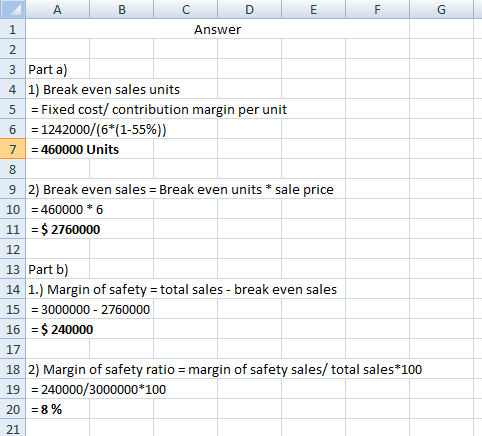This screenshot has width=482, height=436.
Task: Select row 17 header
Action: [13, 349]
